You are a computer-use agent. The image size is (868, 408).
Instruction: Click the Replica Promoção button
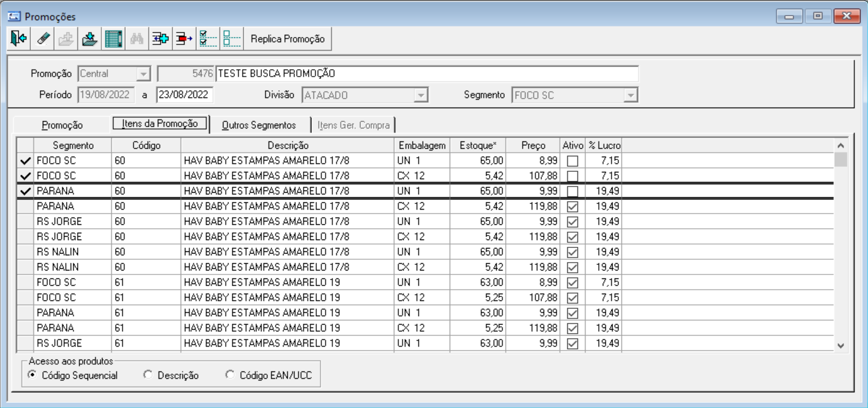point(288,39)
